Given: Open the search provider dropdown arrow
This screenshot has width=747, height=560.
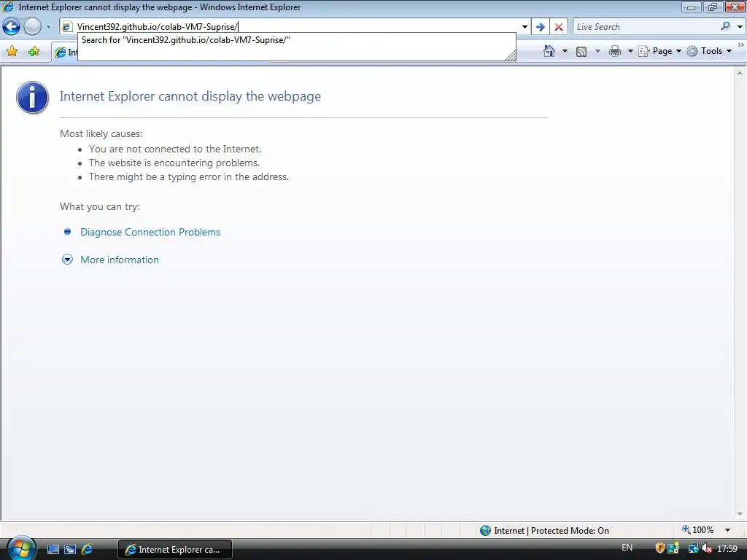Looking at the screenshot, I should [x=740, y=27].
